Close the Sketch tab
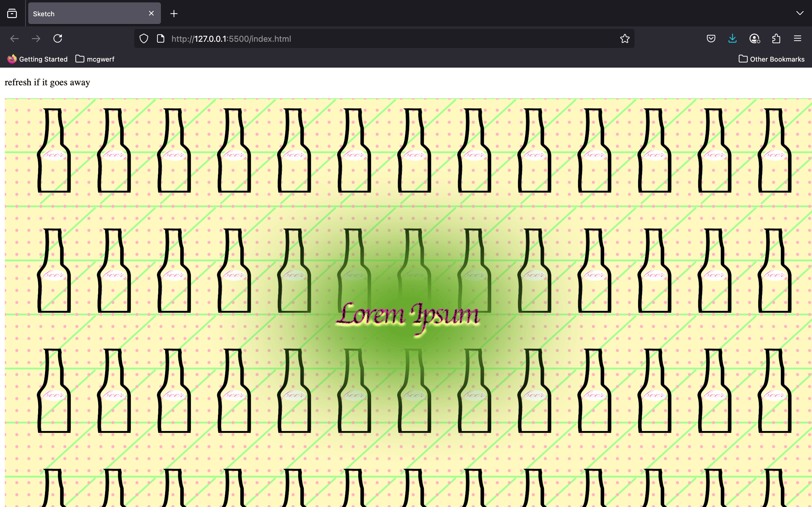The image size is (812, 507). point(151,14)
